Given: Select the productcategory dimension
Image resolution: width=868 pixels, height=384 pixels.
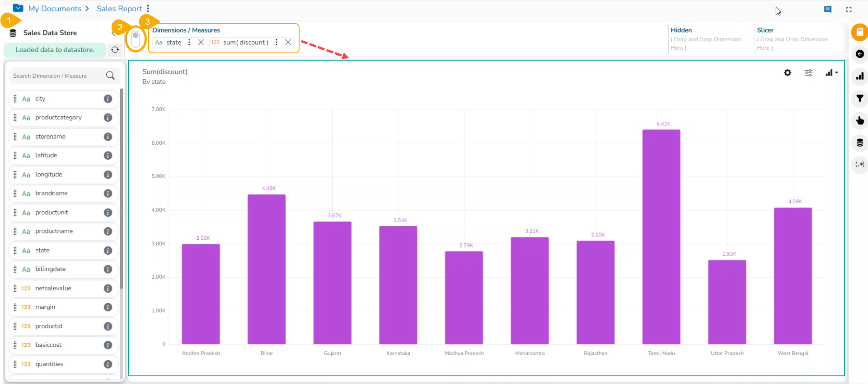Looking at the screenshot, I should (x=63, y=118).
